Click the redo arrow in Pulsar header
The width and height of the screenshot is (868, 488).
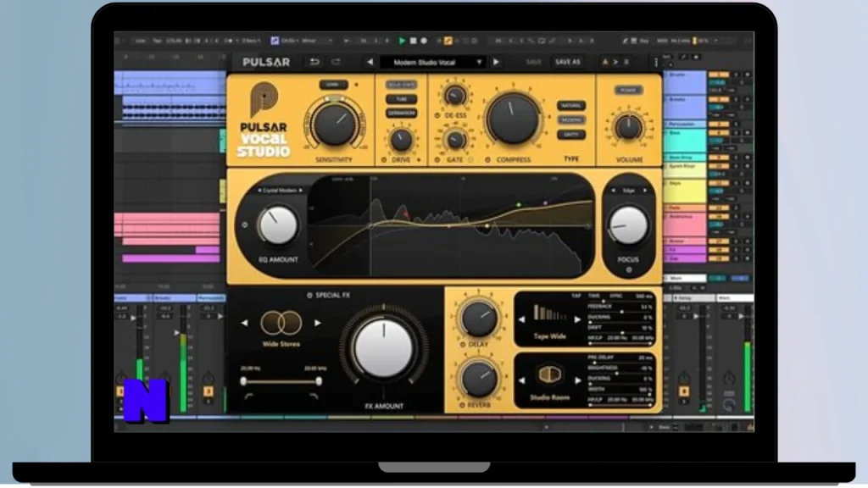tap(336, 62)
